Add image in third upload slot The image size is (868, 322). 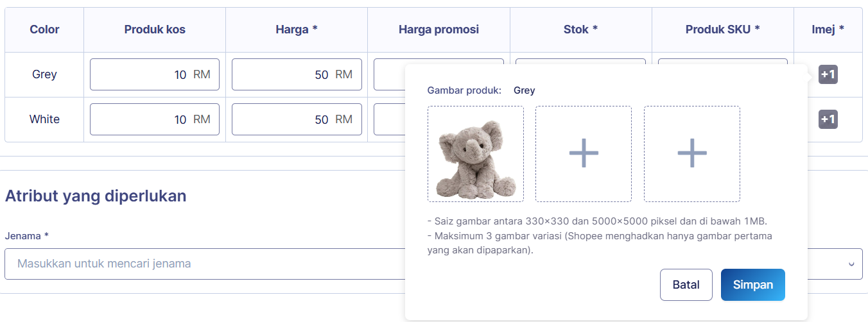692,154
